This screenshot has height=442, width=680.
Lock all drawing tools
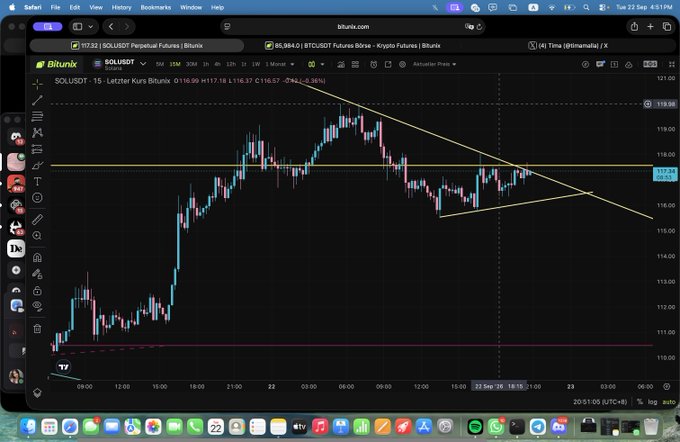click(37, 290)
